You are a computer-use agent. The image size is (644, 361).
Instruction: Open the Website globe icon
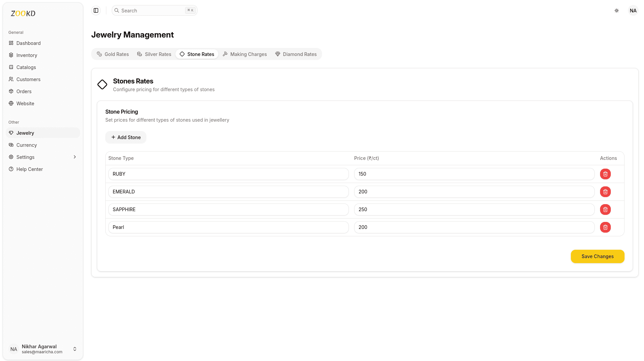(x=11, y=103)
